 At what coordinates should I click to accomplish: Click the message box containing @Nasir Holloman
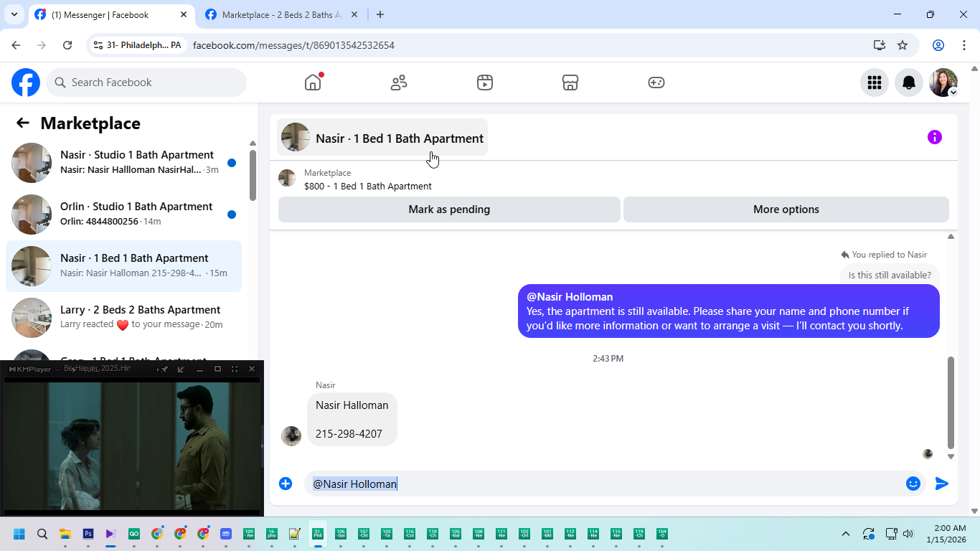(x=603, y=484)
